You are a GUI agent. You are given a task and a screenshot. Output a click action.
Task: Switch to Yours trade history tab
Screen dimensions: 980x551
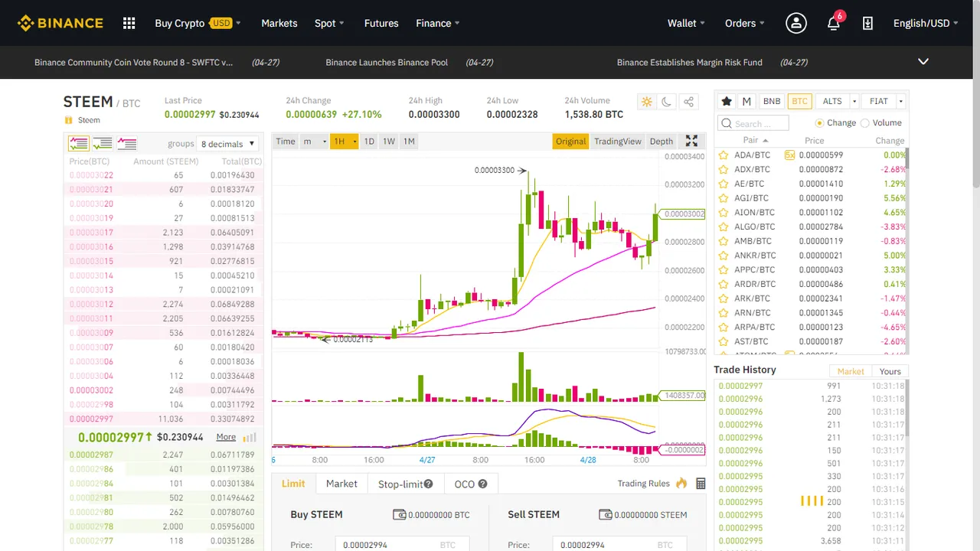coord(890,371)
